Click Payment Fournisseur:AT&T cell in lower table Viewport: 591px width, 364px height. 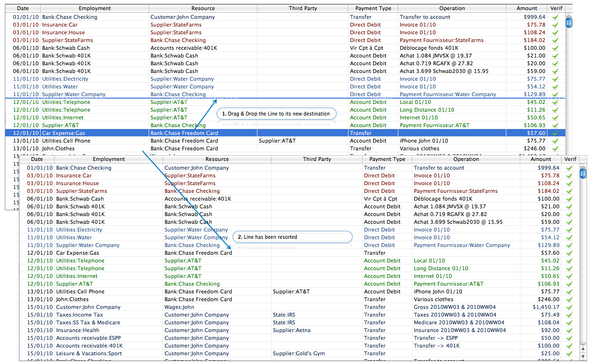(x=449, y=284)
